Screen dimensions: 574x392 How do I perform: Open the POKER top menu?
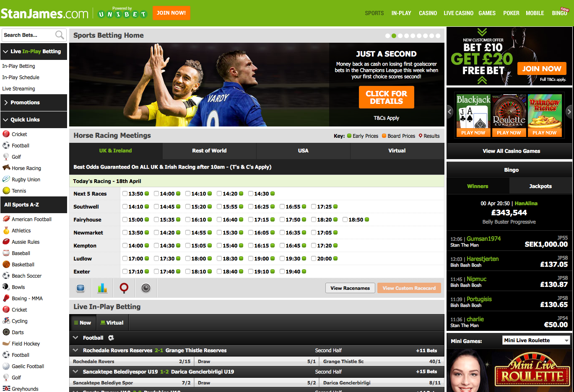point(511,13)
